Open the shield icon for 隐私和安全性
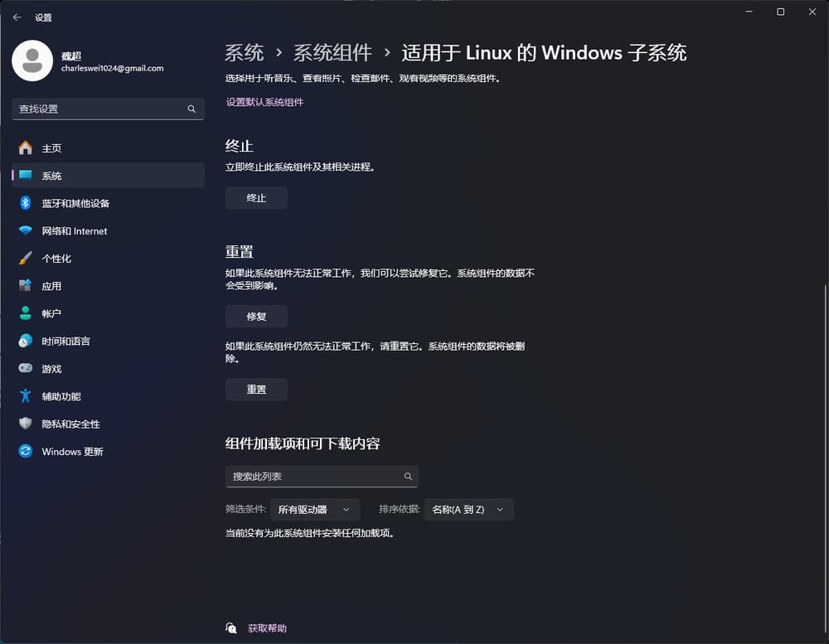829x644 pixels. pos(26,424)
